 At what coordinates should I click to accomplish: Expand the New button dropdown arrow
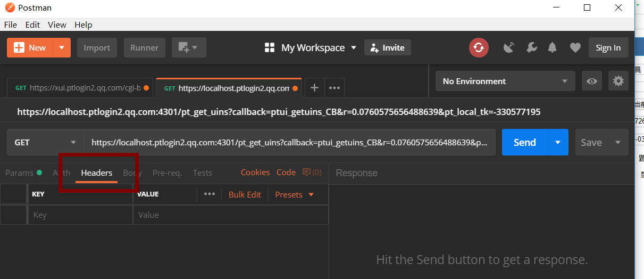pyautogui.click(x=62, y=48)
